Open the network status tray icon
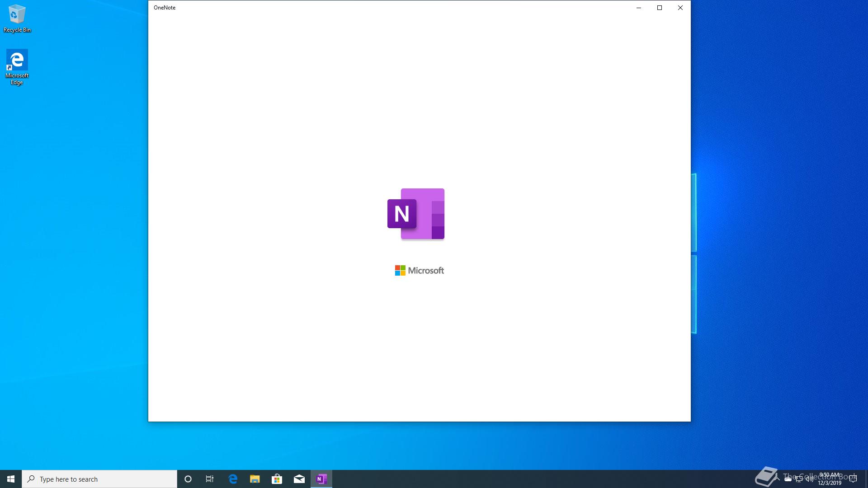The image size is (868, 488). tap(798, 479)
